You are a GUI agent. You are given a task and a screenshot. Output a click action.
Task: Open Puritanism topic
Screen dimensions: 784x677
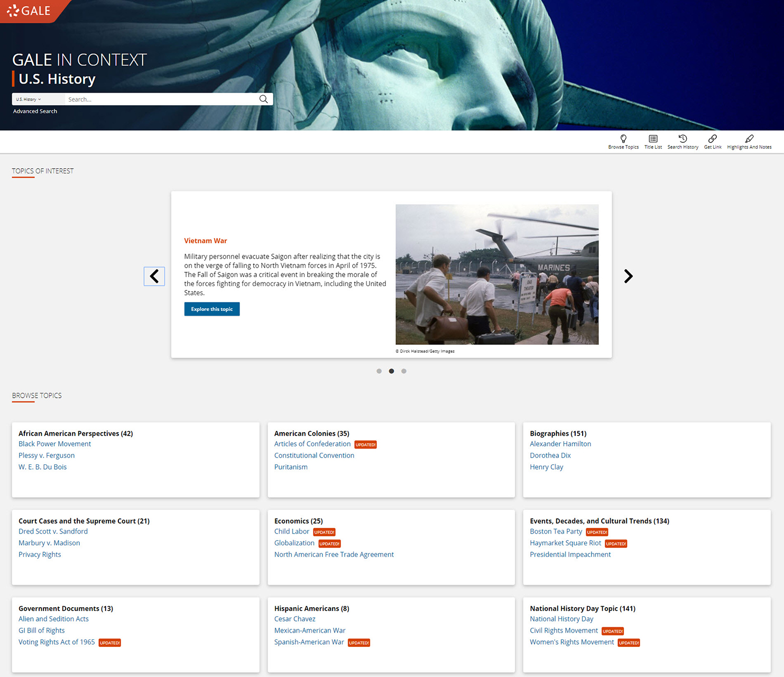[x=291, y=467]
